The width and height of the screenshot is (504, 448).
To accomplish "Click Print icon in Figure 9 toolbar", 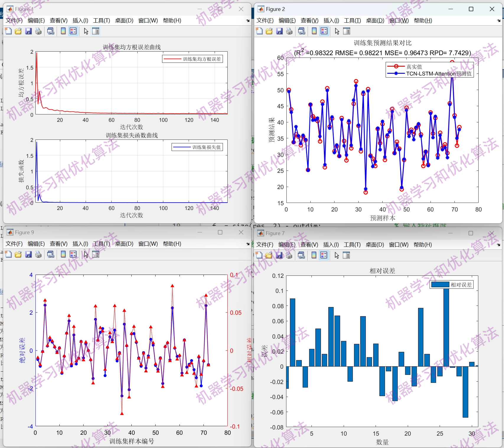I will [x=38, y=254].
